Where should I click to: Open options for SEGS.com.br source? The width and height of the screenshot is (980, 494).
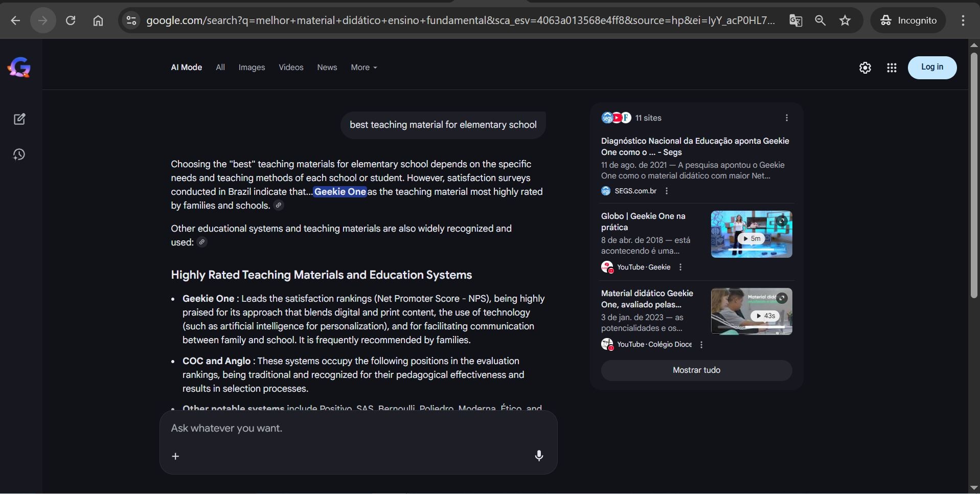pos(667,191)
